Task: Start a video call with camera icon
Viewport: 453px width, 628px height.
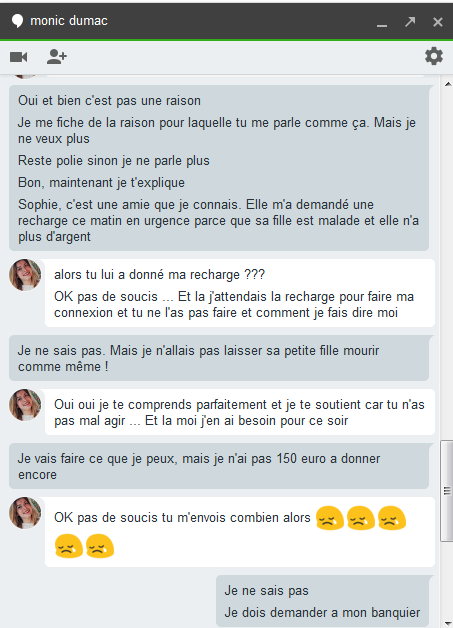Action: pos(18,57)
